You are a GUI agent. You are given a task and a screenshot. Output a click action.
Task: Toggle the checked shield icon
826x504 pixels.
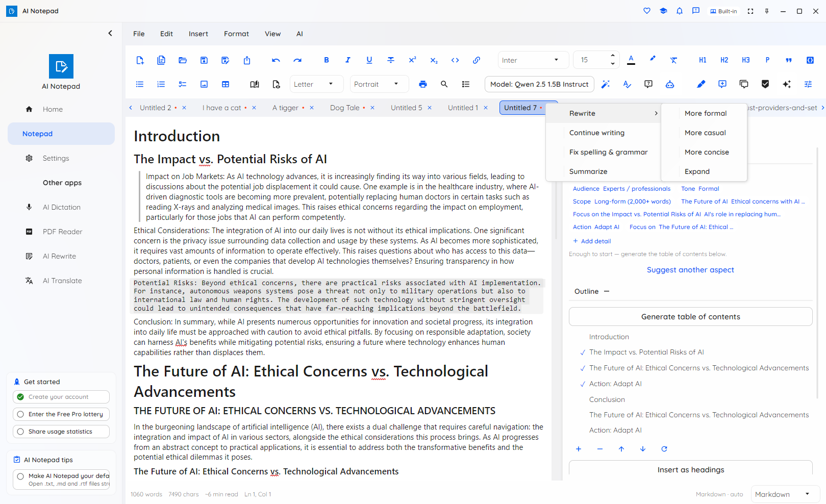coord(765,84)
